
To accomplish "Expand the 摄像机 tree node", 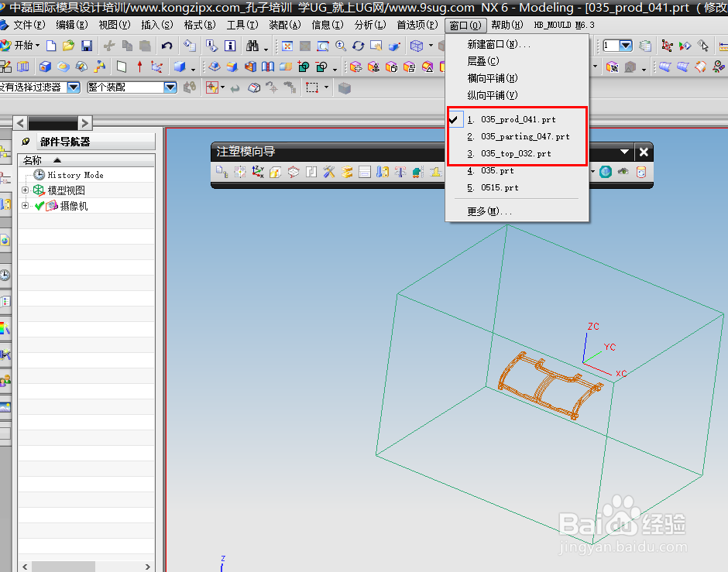I will coord(25,206).
